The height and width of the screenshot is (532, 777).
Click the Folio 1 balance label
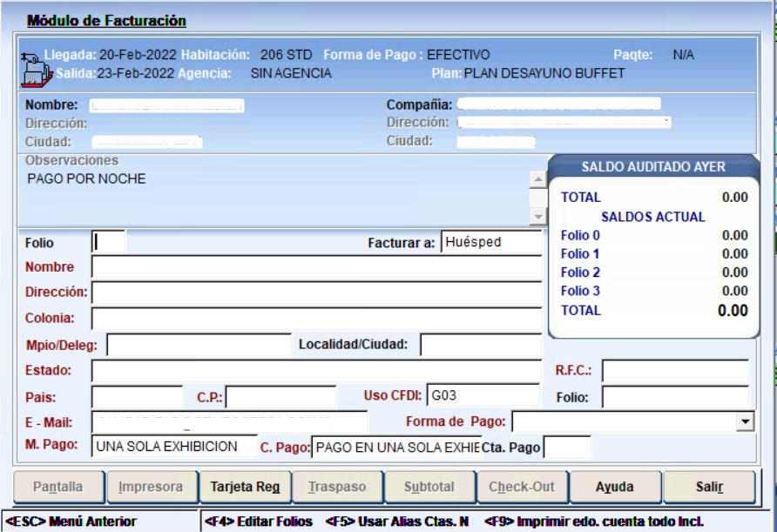(x=580, y=253)
